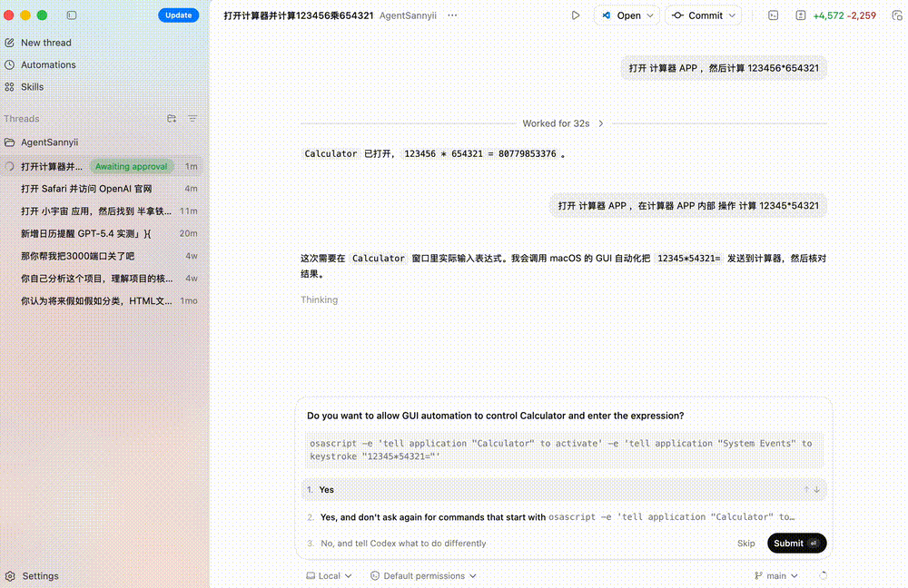Viewport: 908px width, 588px height.
Task: Click the add new project folder icon
Action: point(172,119)
